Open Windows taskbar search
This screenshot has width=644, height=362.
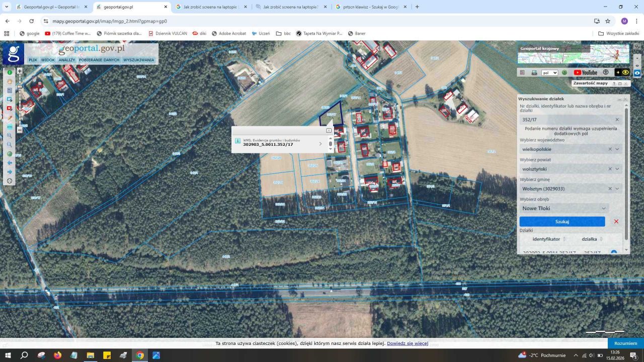(24, 355)
